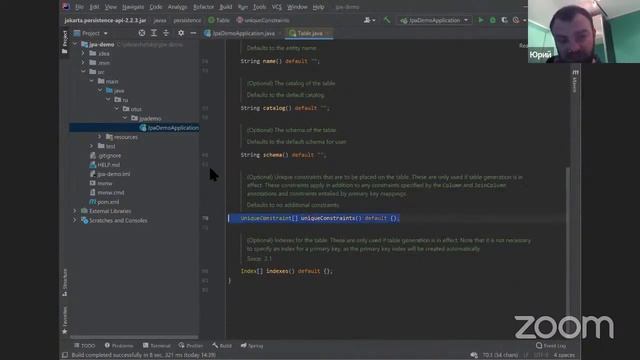Open the Terminal tool window
Viewport: 640px width, 360px height.
point(157,346)
